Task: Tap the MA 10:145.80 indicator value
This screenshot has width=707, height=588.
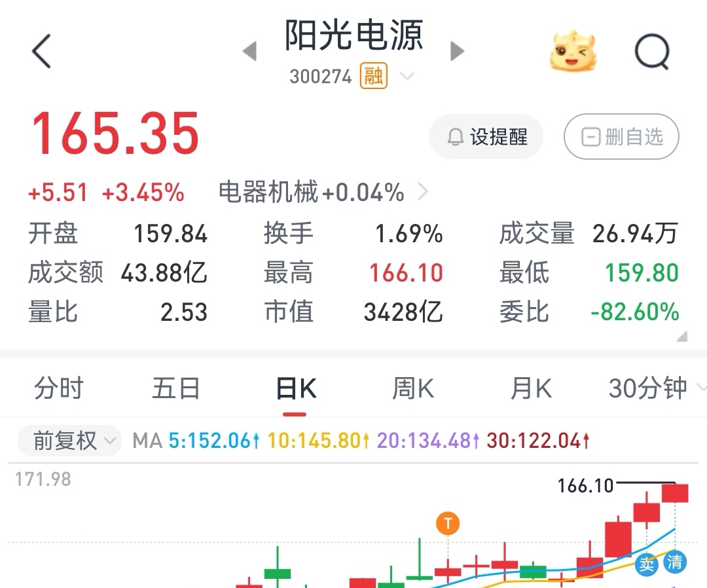Action: 318,441
